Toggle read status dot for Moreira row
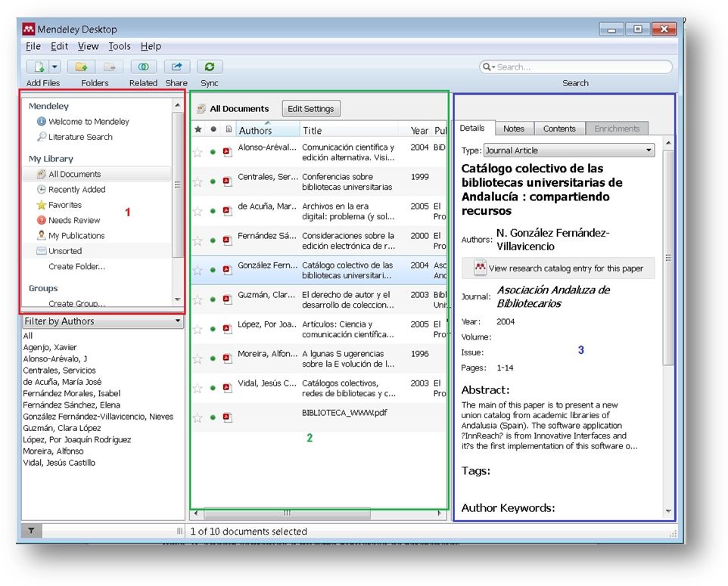Screen dimensions: 728x586 coord(213,358)
